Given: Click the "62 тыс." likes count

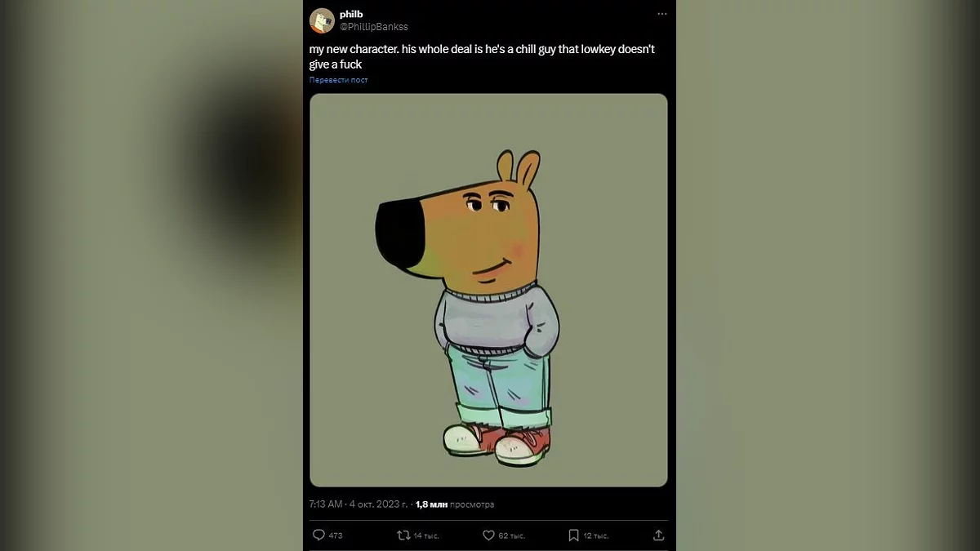Looking at the screenshot, I should click(x=511, y=535).
